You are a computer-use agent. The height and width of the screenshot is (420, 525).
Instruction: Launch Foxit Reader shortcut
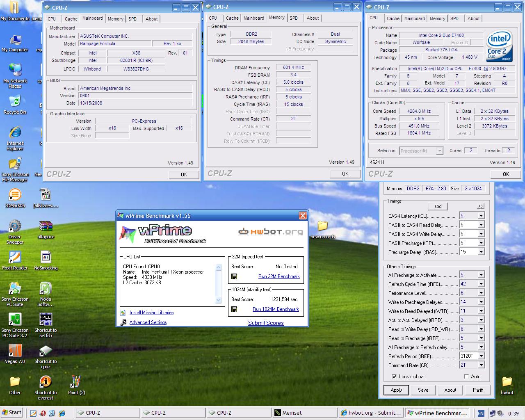pos(15,260)
